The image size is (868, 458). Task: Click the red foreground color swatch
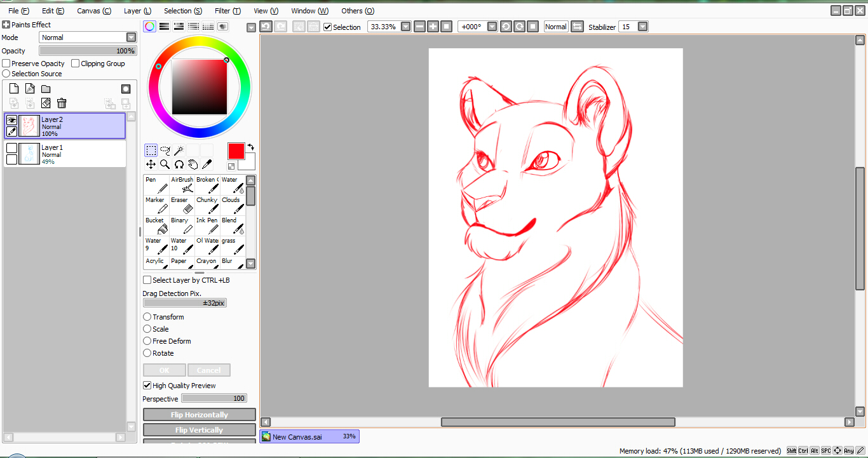click(236, 151)
